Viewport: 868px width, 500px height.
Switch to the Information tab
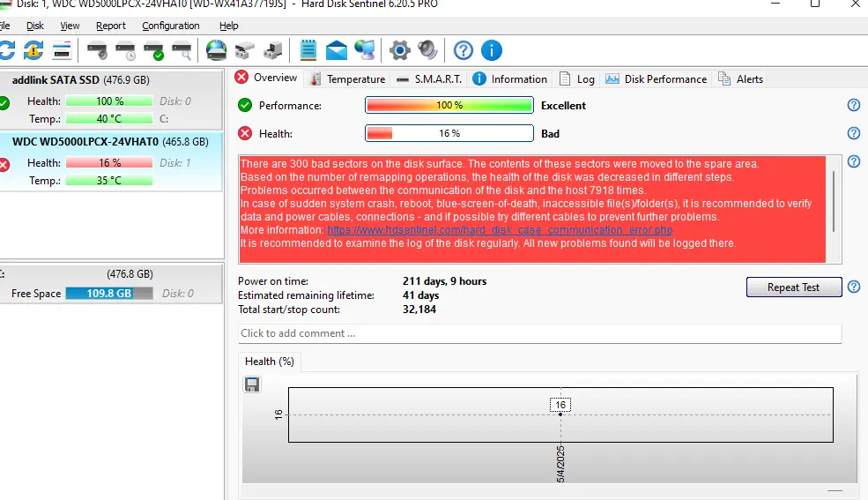[510, 79]
